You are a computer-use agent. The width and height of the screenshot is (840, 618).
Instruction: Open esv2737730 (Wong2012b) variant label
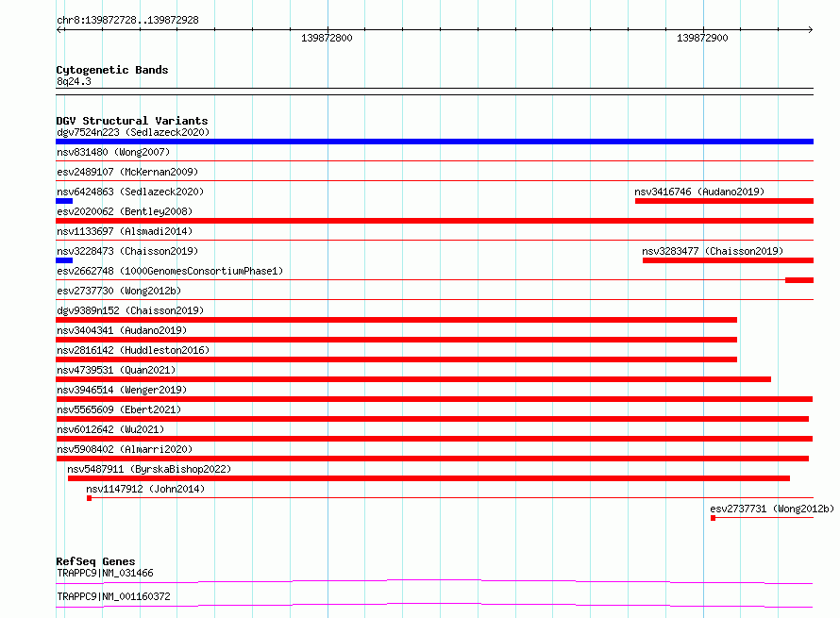119,291
